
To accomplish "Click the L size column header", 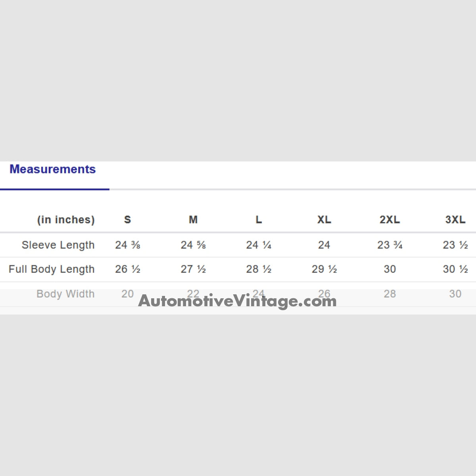I will pyautogui.click(x=259, y=220).
